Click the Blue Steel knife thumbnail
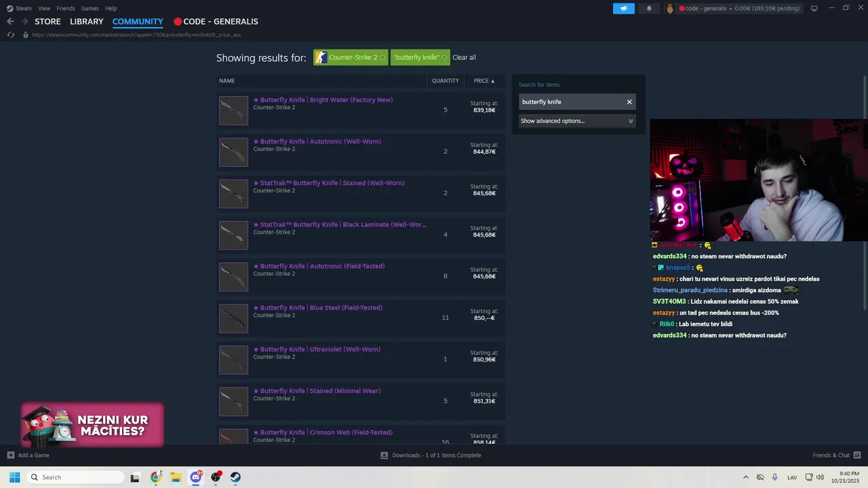Viewport: 868px width, 488px height. point(233,318)
